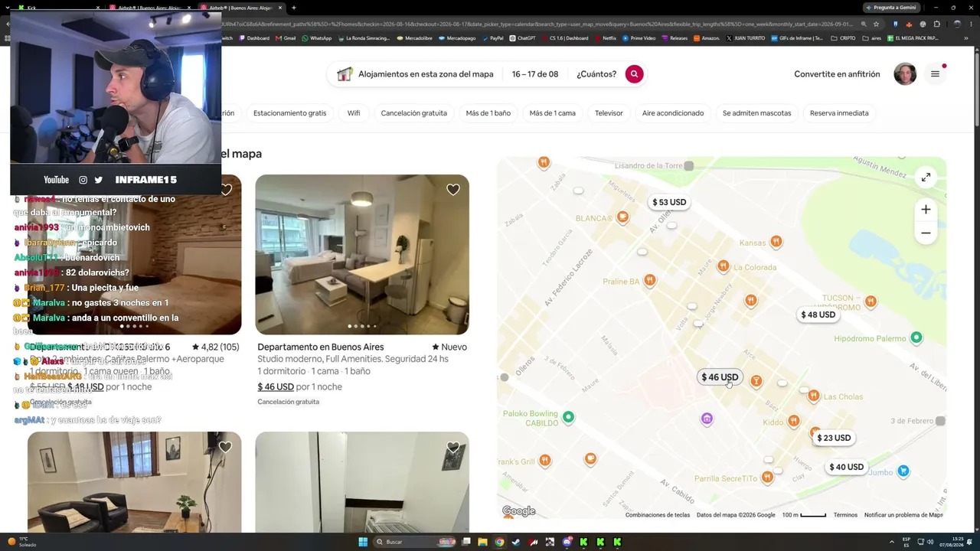Toggle the Más de 1 baño filter
This screenshot has width=980, height=551.
tap(488, 113)
